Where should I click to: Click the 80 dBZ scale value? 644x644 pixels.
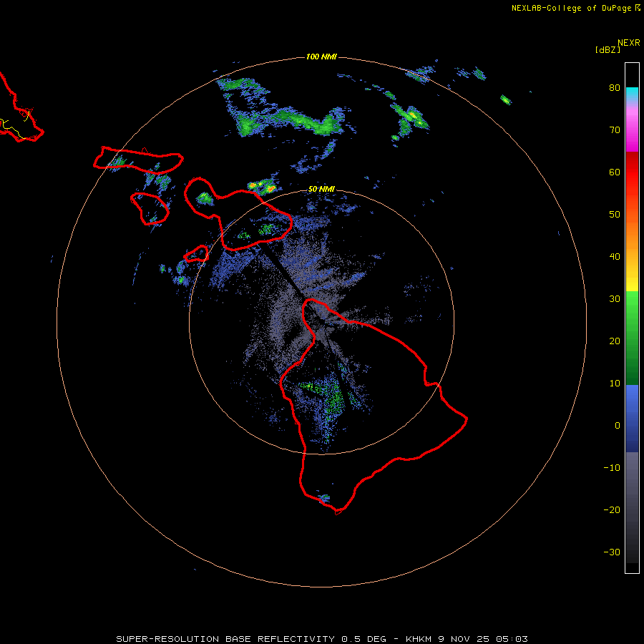pos(615,88)
